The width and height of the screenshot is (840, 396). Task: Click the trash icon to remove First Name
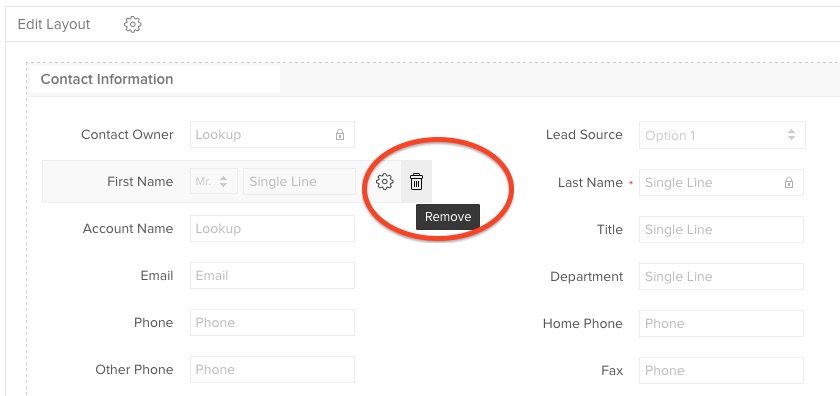coord(416,182)
